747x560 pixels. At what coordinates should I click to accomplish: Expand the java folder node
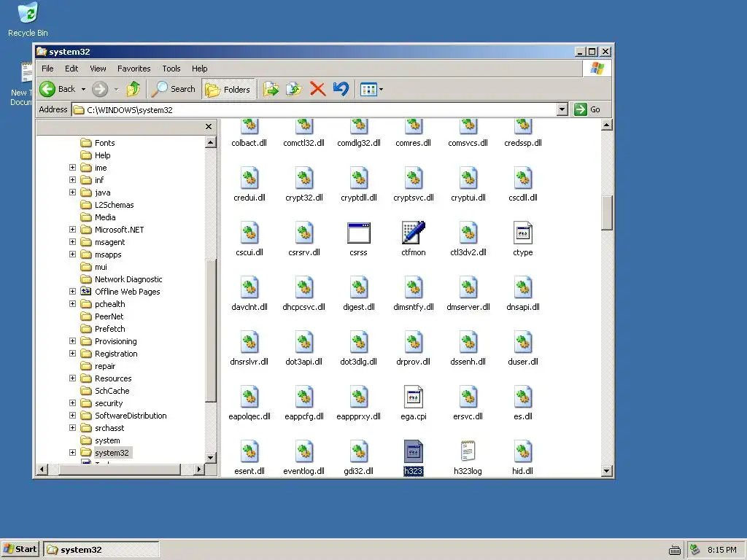72,192
